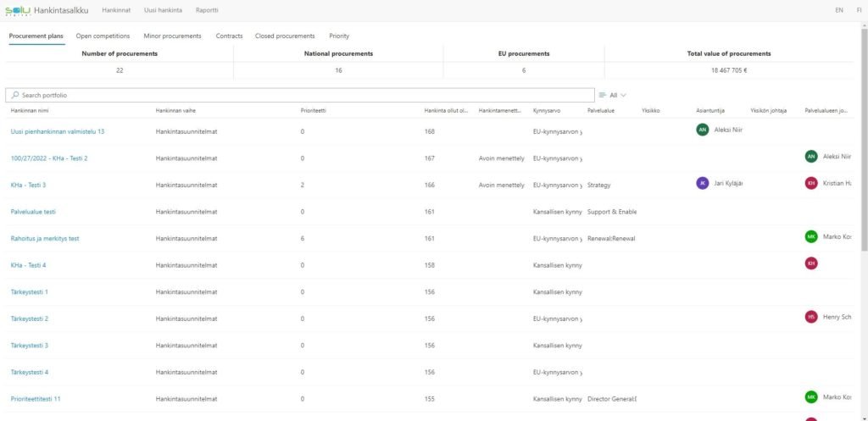The height and width of the screenshot is (421, 868).
Task: Open the Raportti menu item
Action: pos(207,10)
